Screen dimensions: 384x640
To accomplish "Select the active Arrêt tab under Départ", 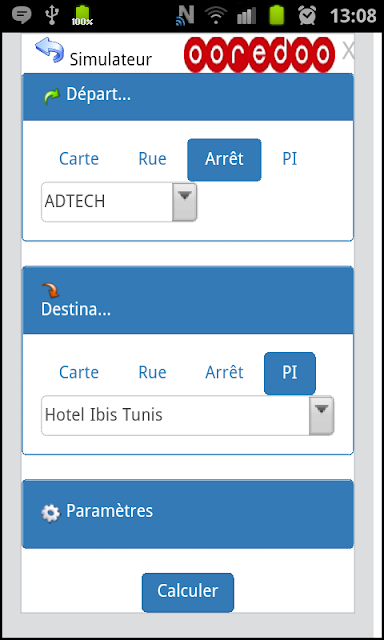I will click(x=224, y=160).
